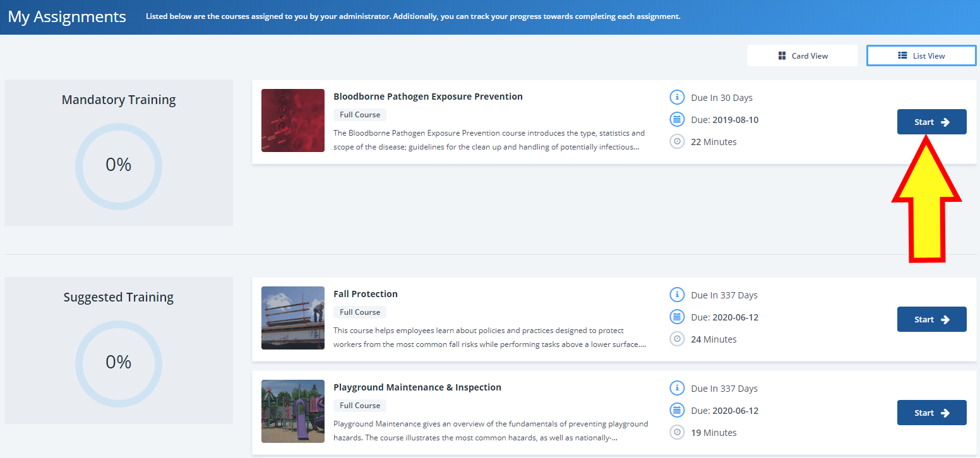This screenshot has height=458, width=980.
Task: Click calendar icon beside Due: 2019-08-10
Action: 677,120
